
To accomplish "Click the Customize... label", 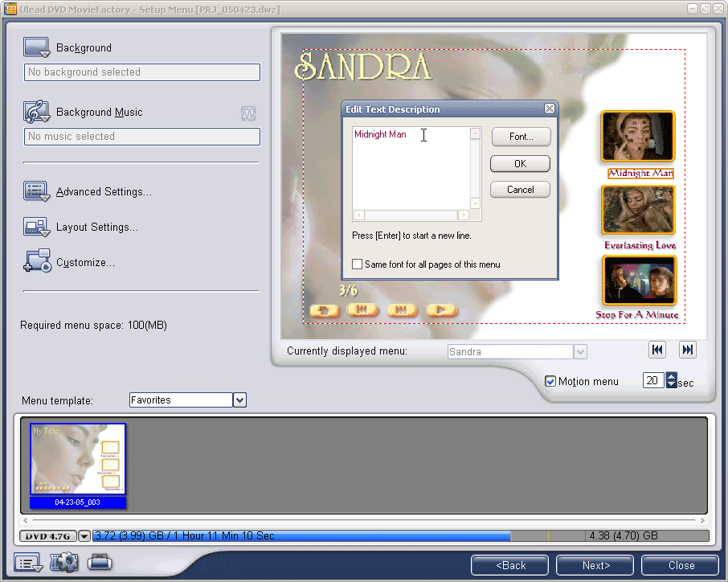I will coord(85,262).
